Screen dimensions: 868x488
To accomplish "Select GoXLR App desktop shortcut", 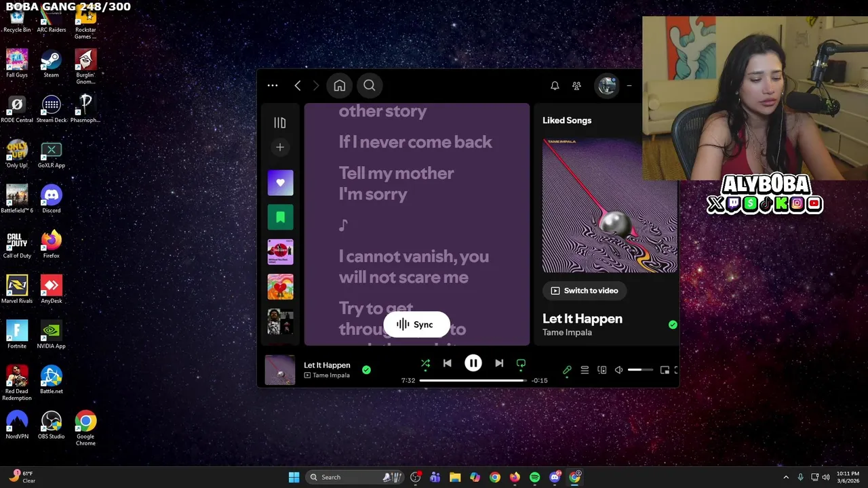I will click(x=52, y=155).
